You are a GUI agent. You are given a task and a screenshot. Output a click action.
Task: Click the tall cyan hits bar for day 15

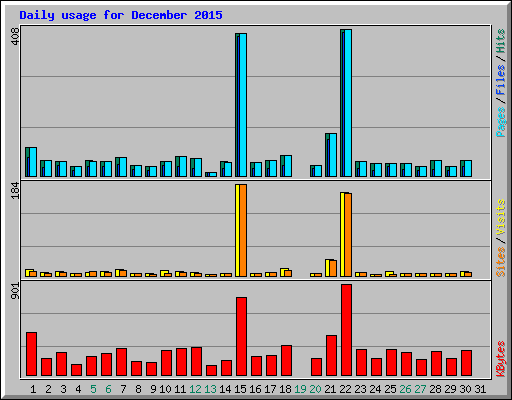coord(243,105)
